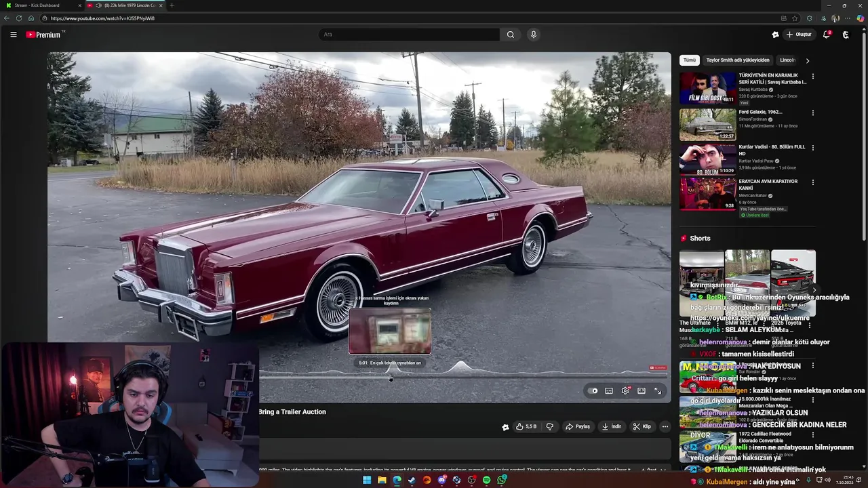Open the system tray volume icon
This screenshot has width=868, height=488.
click(x=828, y=480)
